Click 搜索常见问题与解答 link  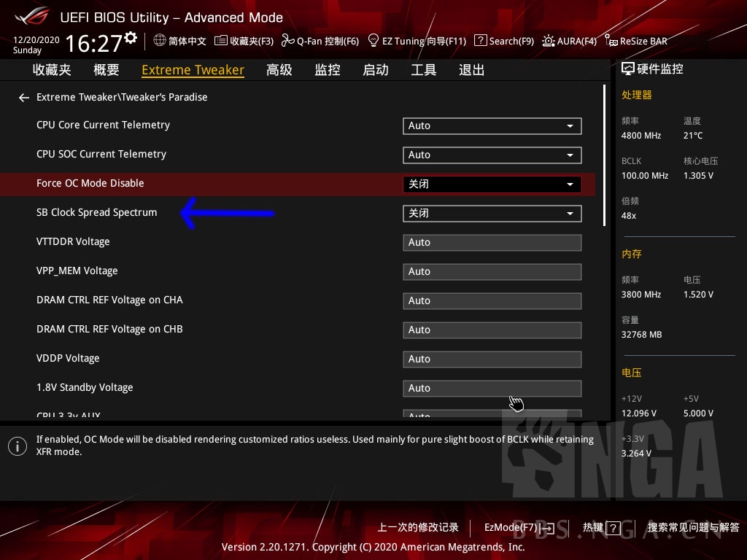click(693, 527)
